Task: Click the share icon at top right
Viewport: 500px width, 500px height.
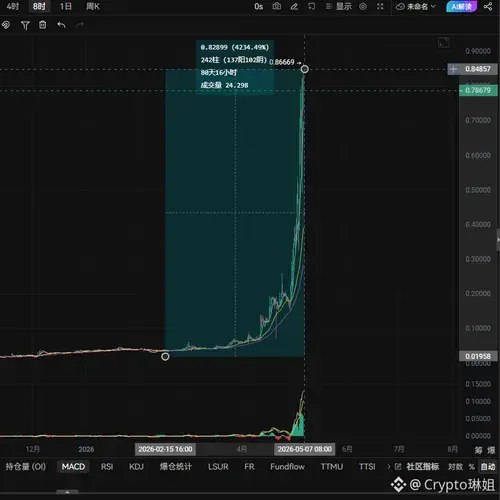Action: pos(488,6)
